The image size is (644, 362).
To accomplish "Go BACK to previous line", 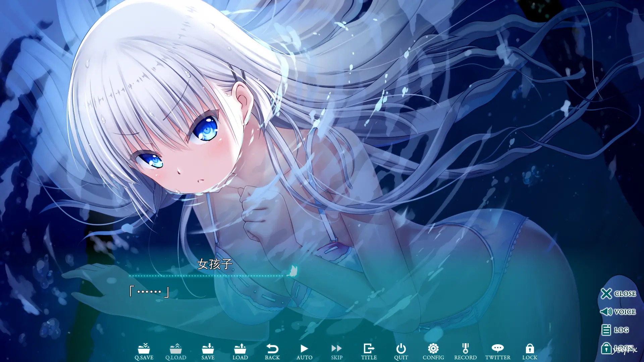I will click(x=272, y=352).
